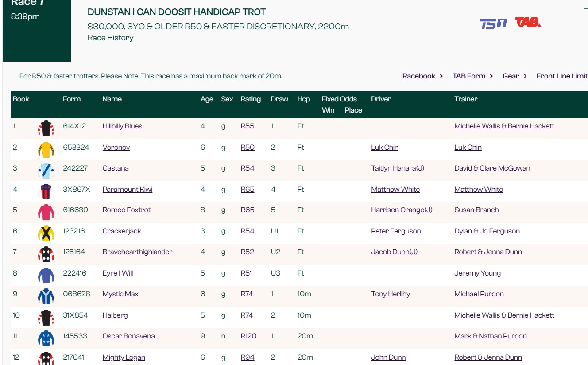Click Romeo Foxtrot's pink jockey silks icon
588x365 pixels.
[x=46, y=212]
